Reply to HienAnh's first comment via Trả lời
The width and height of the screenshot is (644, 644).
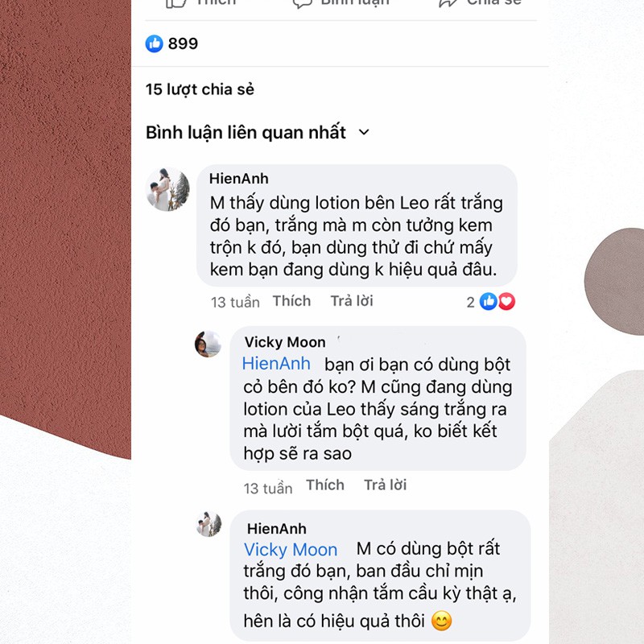(352, 301)
